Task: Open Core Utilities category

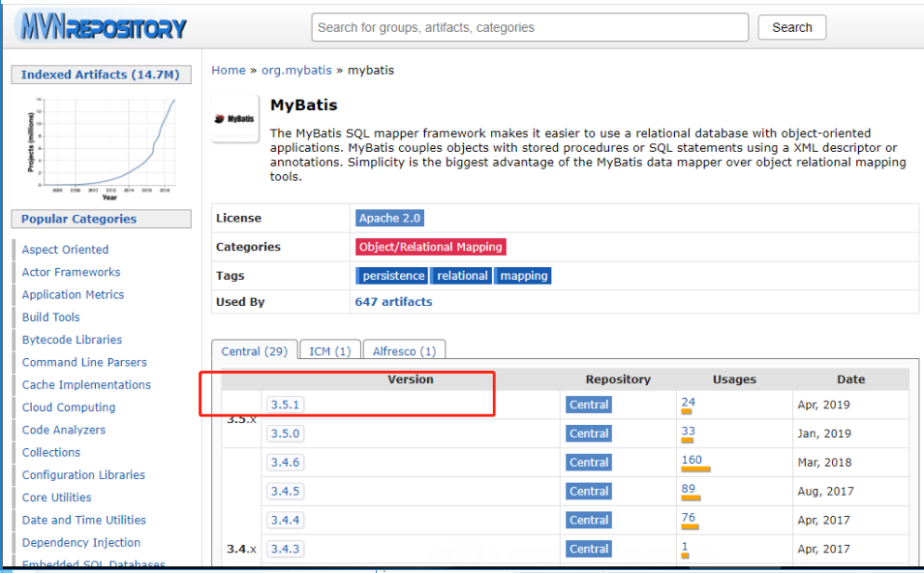Action: tap(56, 498)
